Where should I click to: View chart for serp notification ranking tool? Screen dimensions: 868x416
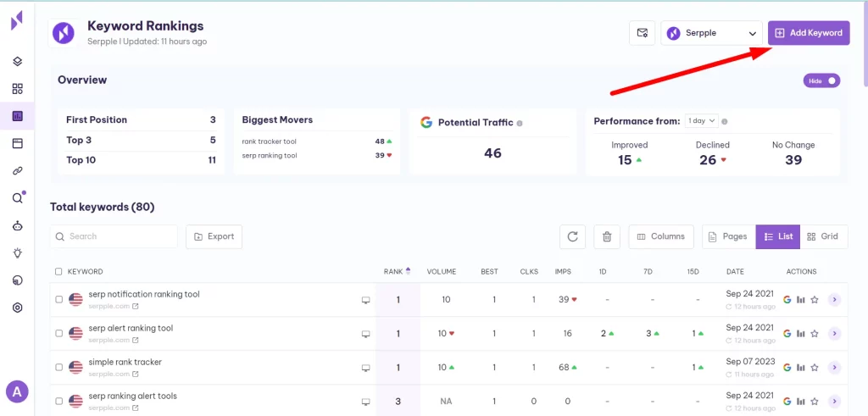click(x=800, y=300)
